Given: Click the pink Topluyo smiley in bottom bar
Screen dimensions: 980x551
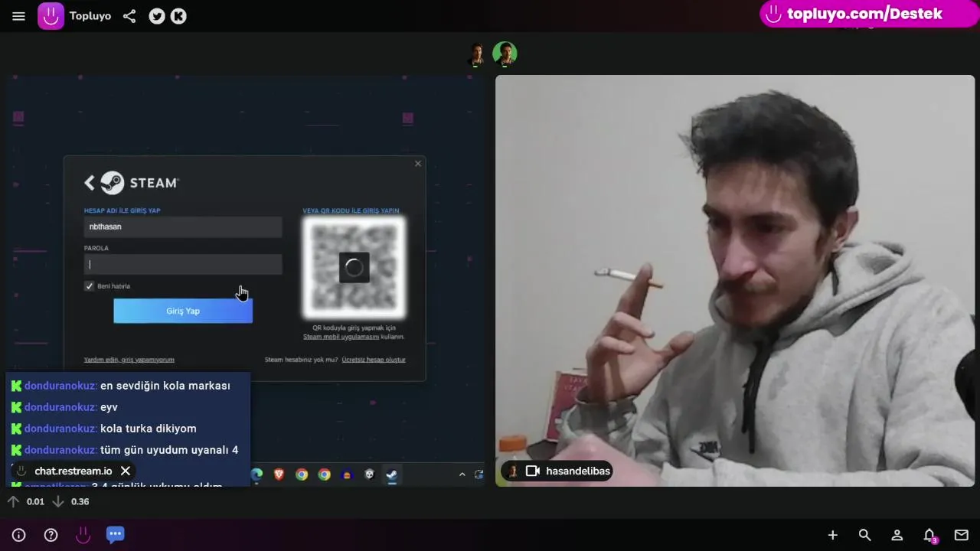Looking at the screenshot, I should pyautogui.click(x=83, y=535).
